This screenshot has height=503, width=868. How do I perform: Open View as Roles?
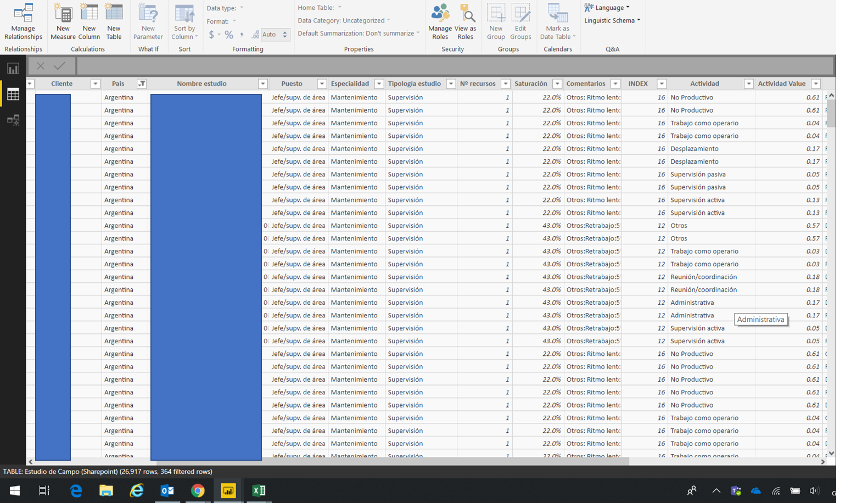click(x=465, y=21)
